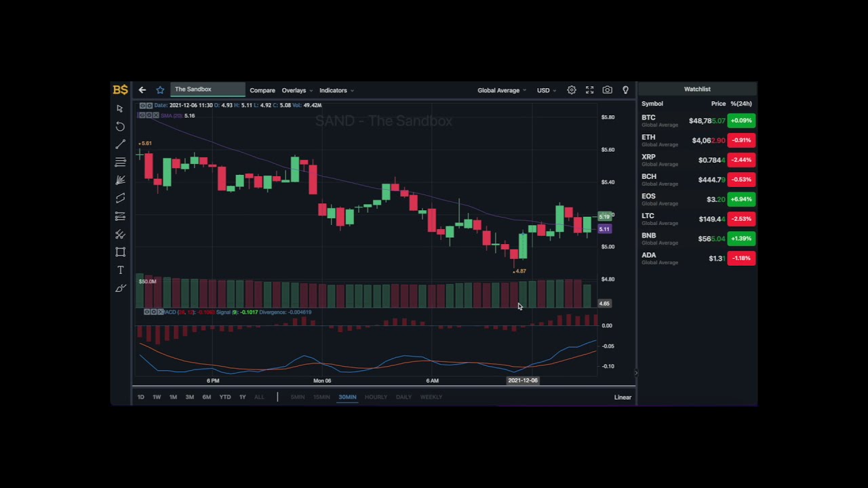Sort watchlist by %(24h) column
The image size is (868, 488).
tap(741, 104)
